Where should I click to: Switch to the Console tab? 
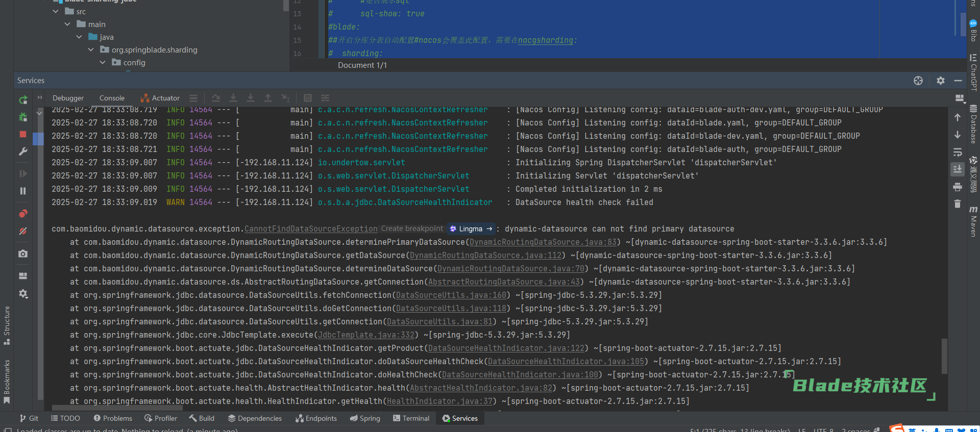coord(112,98)
